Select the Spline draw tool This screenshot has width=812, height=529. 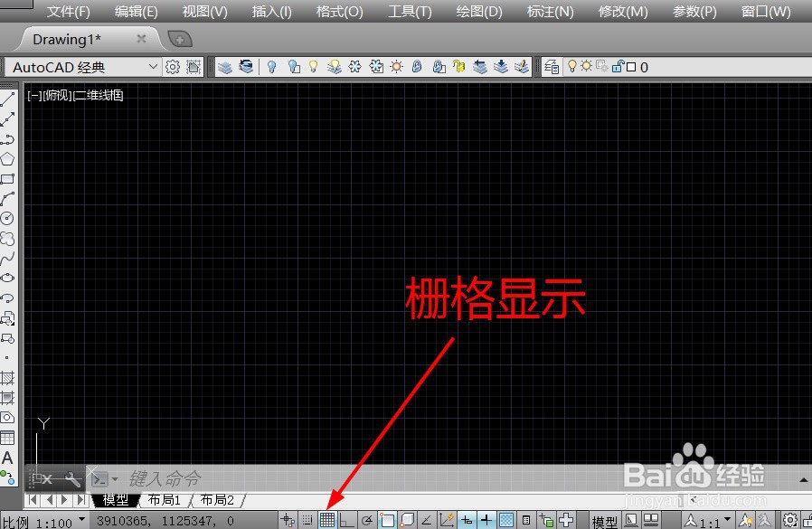pos(8,258)
